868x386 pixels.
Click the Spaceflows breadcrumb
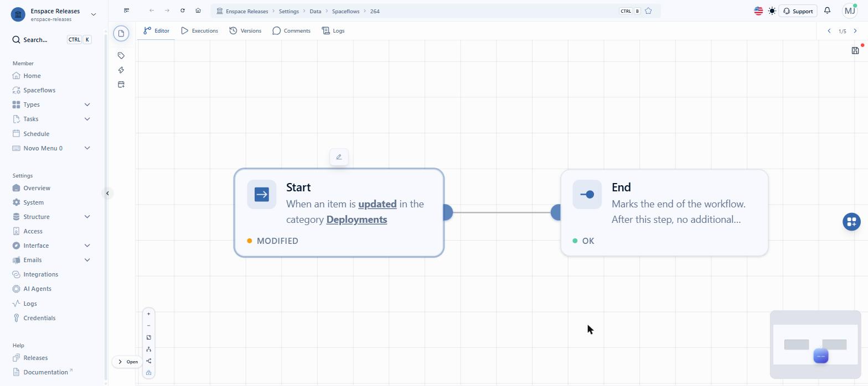(345, 11)
